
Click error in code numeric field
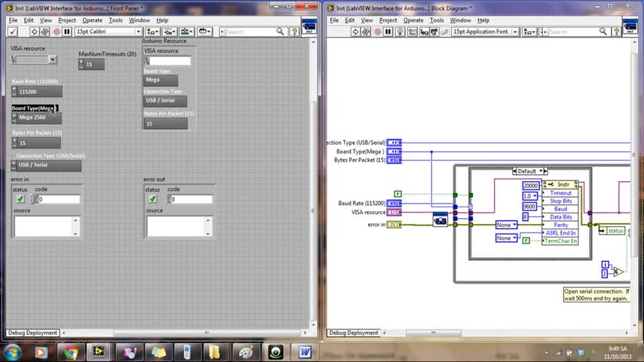(58, 199)
